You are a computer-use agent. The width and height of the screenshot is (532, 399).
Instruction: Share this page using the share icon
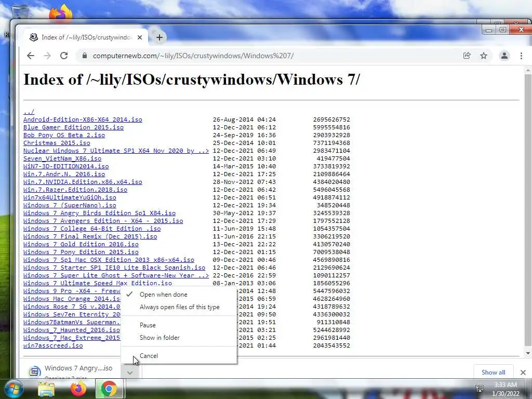pyautogui.click(x=467, y=56)
